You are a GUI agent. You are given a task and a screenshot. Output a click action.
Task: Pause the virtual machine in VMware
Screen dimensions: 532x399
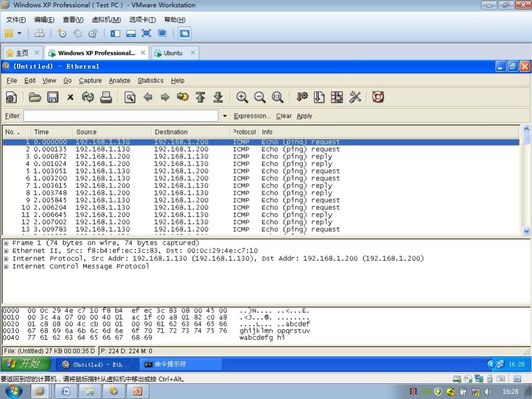click(x=9, y=33)
